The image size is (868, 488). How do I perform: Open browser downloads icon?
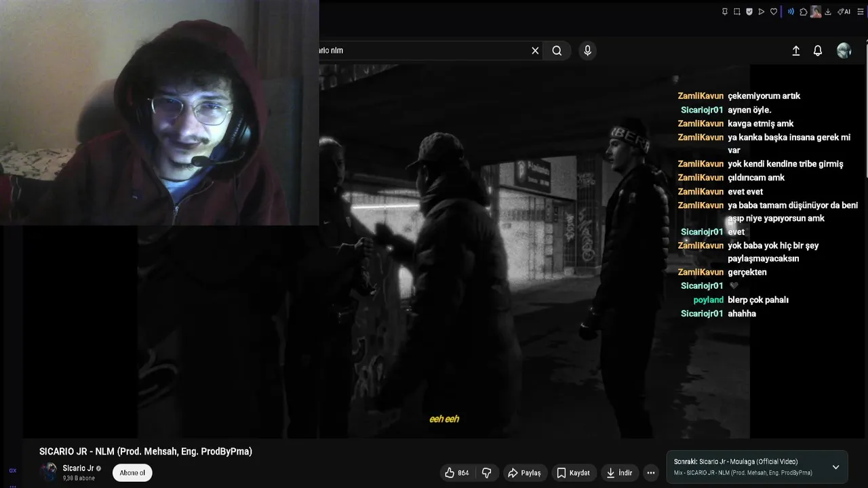(x=828, y=12)
